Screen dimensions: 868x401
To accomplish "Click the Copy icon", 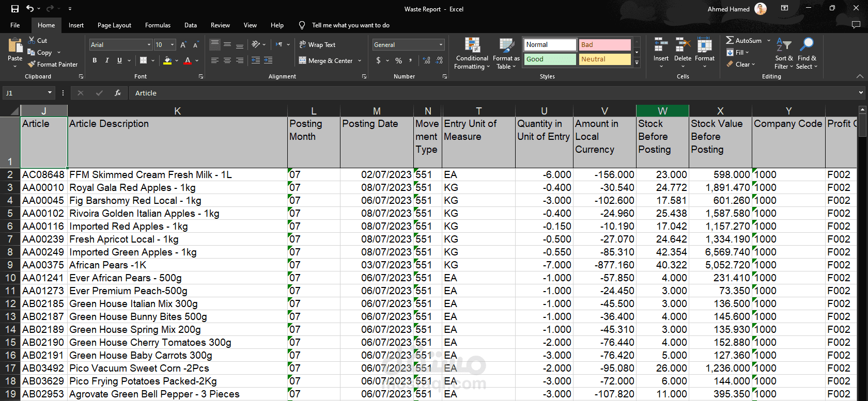I will tap(32, 52).
